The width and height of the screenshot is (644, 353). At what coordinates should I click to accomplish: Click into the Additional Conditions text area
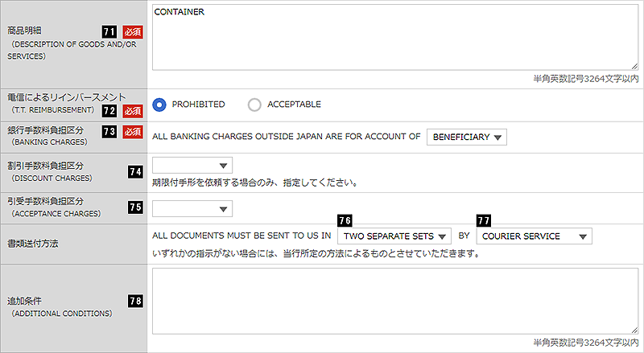coord(394,300)
